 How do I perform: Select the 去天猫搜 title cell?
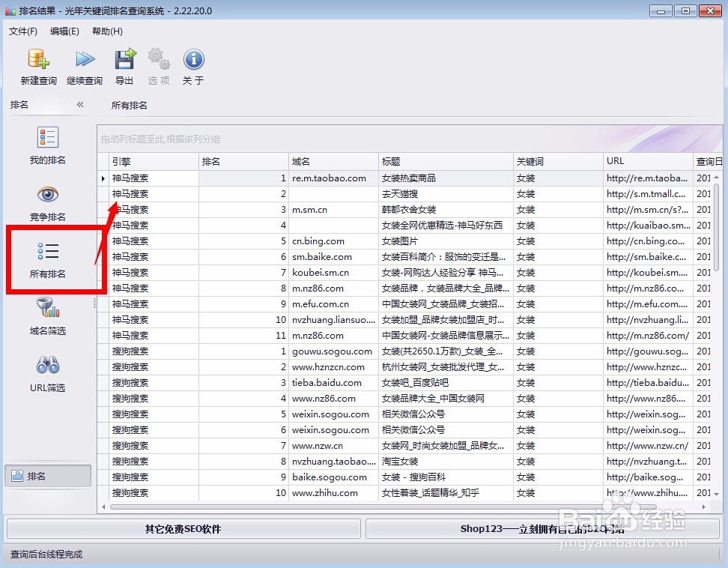(446, 194)
